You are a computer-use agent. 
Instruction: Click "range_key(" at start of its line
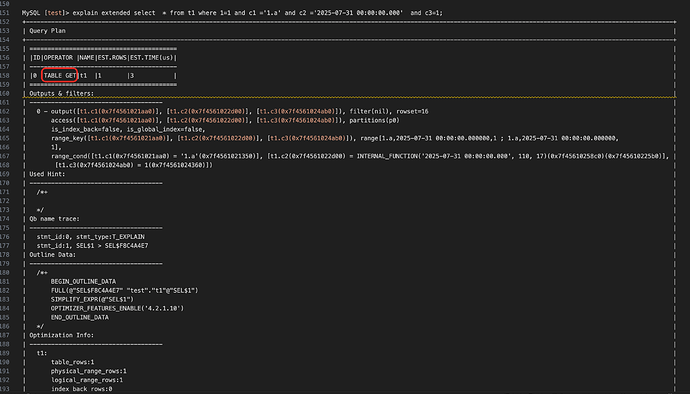click(x=69, y=138)
